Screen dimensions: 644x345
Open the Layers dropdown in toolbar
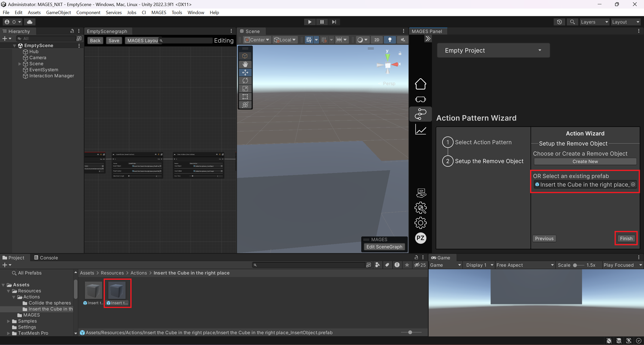[x=594, y=21]
